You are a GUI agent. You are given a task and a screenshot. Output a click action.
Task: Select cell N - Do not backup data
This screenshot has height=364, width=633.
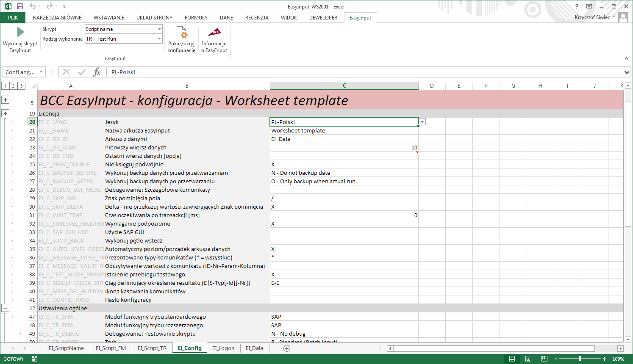(344, 173)
